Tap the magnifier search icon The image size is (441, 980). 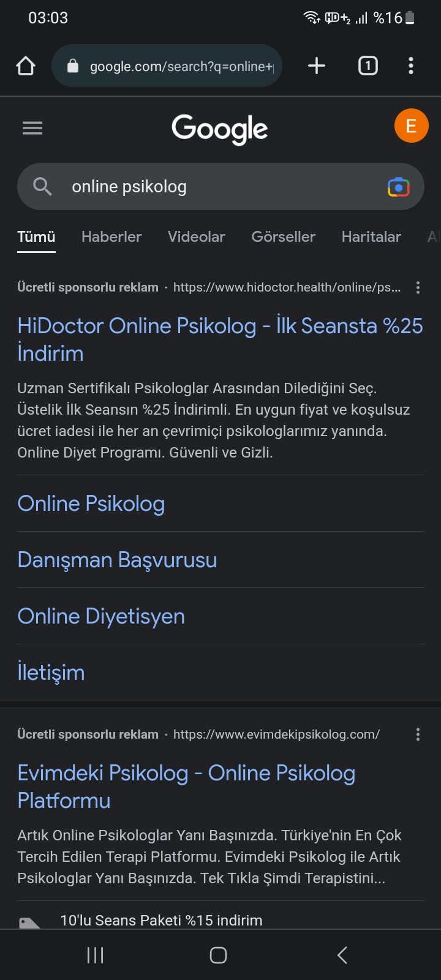click(x=42, y=186)
